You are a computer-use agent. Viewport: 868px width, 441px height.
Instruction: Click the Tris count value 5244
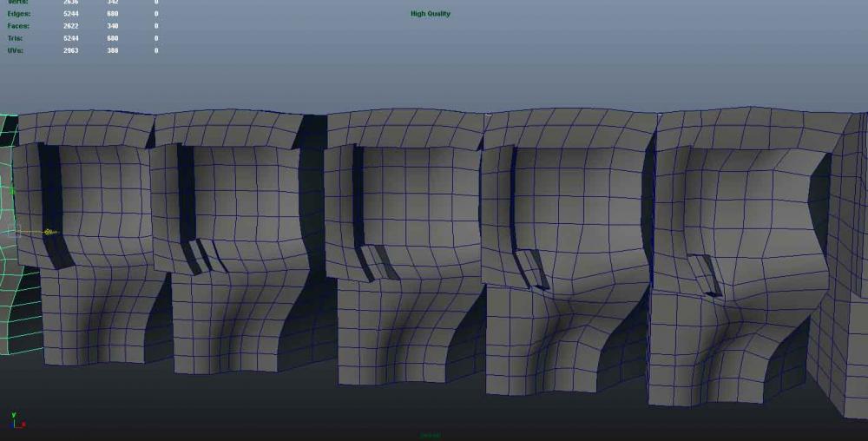71,38
